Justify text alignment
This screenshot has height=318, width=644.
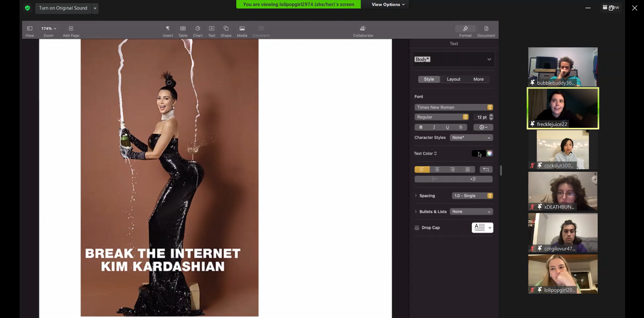click(x=468, y=169)
